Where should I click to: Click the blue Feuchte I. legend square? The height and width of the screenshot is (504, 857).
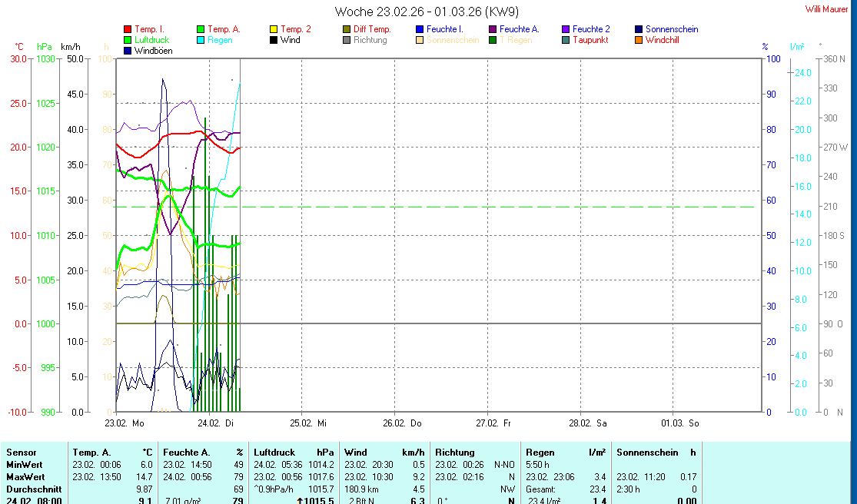[420, 29]
